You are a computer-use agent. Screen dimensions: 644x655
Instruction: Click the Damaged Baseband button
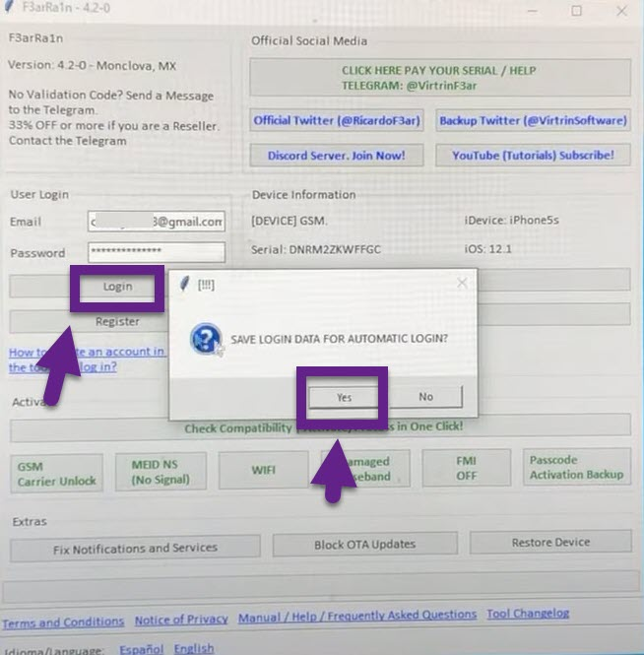tap(366, 469)
